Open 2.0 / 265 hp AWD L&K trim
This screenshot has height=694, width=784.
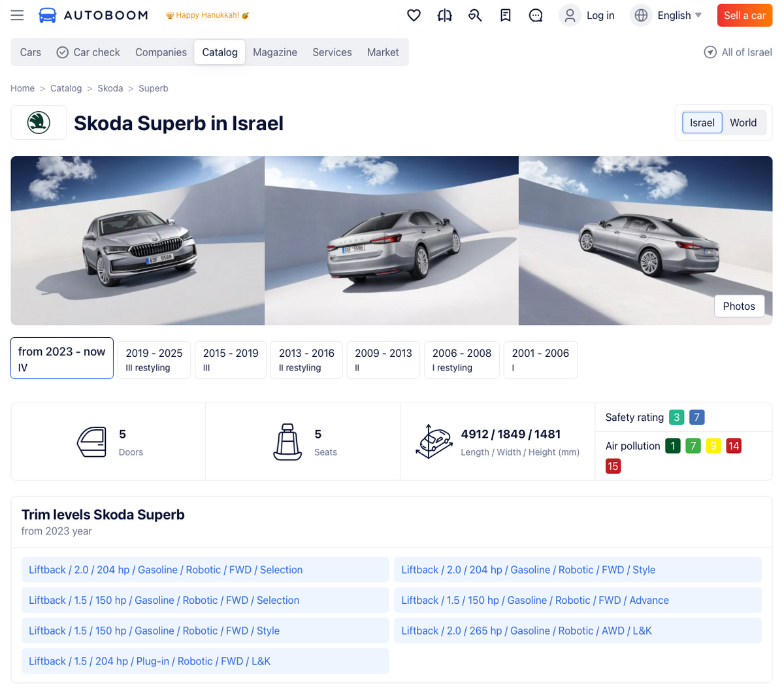coord(578,631)
